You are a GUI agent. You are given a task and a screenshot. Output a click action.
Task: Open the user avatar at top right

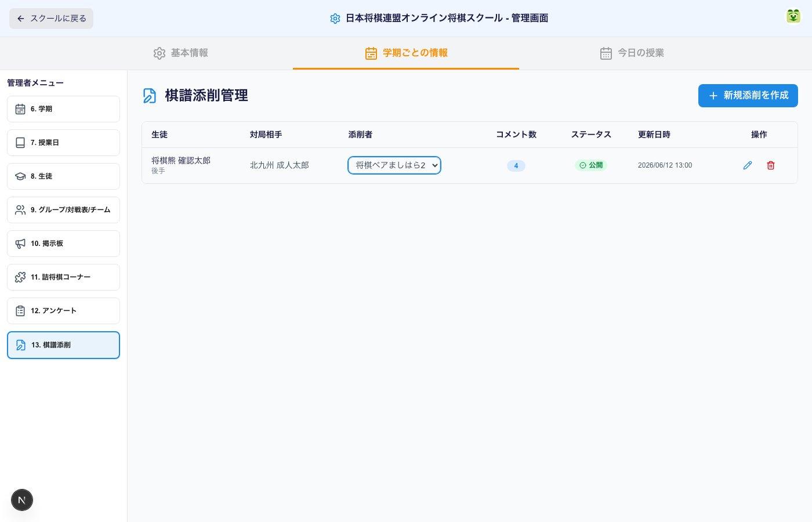[793, 16]
